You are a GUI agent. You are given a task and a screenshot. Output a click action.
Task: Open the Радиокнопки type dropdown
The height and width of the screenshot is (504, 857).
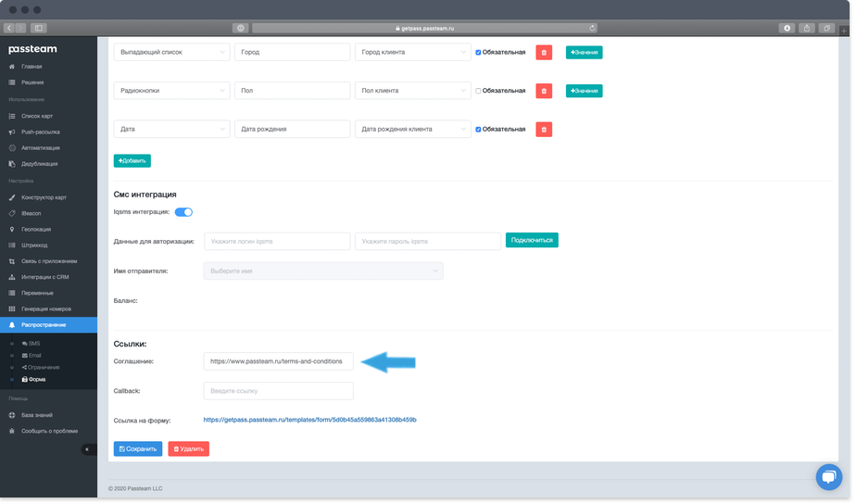pos(172,91)
